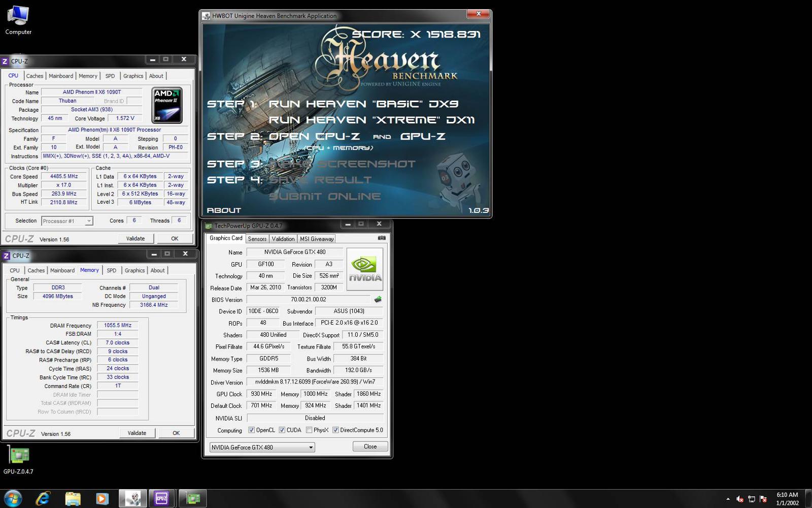812x508 pixels.
Task: Click the network tray icon
Action: pyautogui.click(x=752, y=499)
